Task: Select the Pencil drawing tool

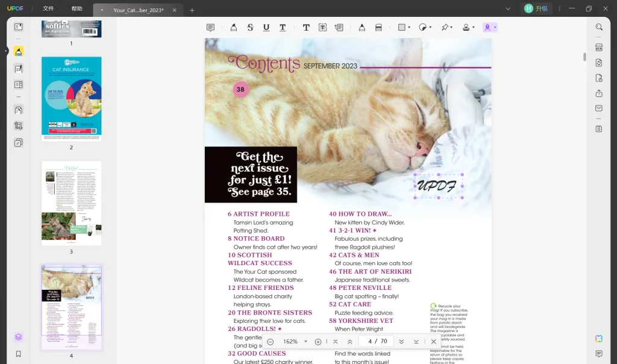Action: [x=362, y=27]
